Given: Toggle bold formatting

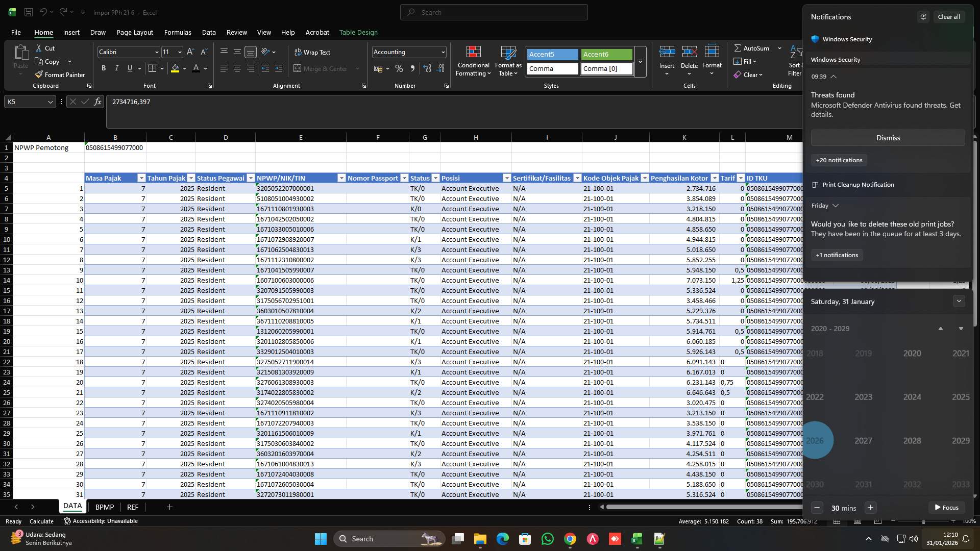Looking at the screenshot, I should coord(103,68).
